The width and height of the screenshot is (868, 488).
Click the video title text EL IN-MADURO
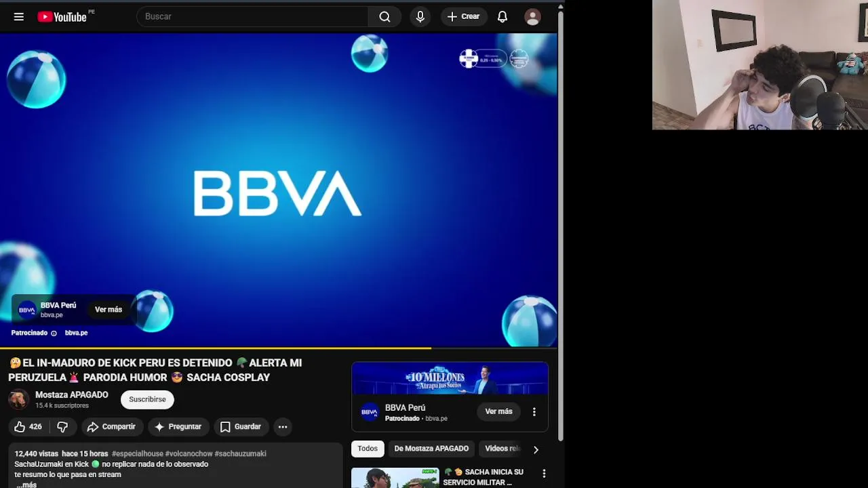point(155,370)
